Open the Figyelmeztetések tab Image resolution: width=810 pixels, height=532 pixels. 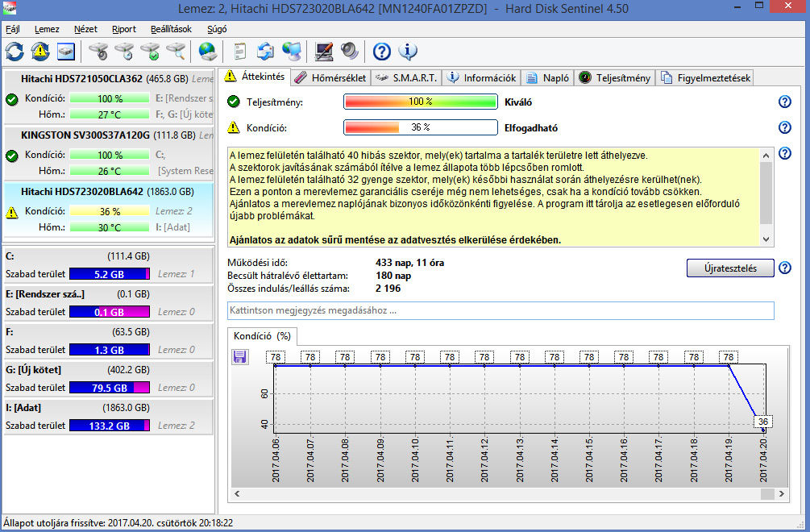point(705,78)
